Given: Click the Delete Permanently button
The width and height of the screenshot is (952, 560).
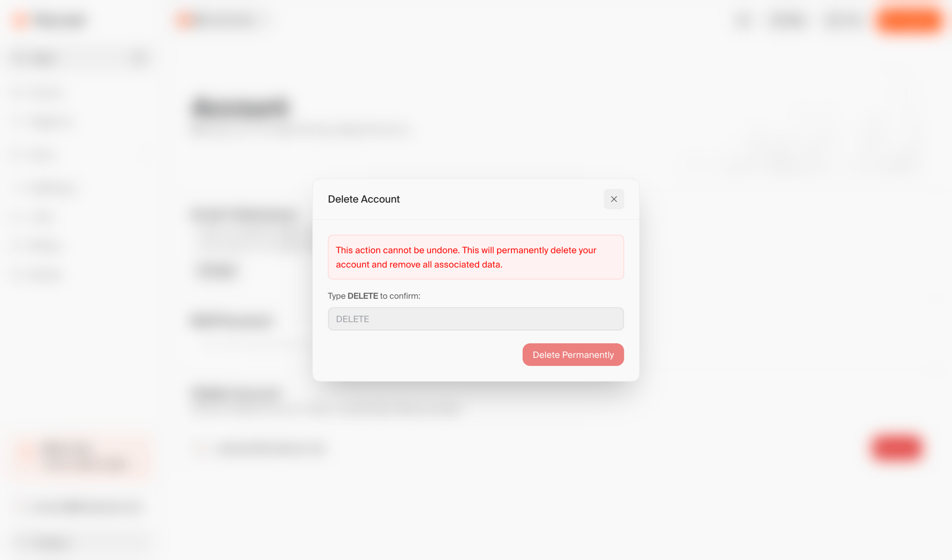Looking at the screenshot, I should pos(573,355).
